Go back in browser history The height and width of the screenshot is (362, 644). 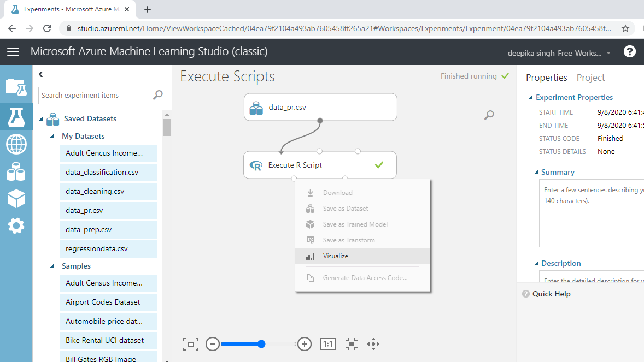(12, 28)
